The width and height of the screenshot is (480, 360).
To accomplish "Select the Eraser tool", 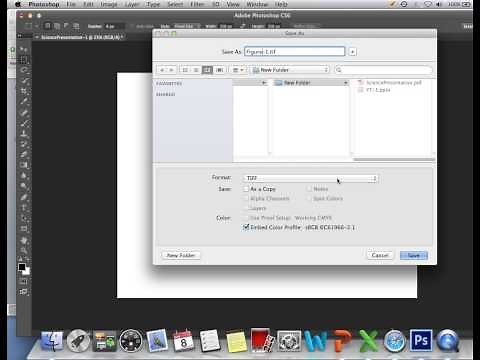I will click(x=24, y=154).
